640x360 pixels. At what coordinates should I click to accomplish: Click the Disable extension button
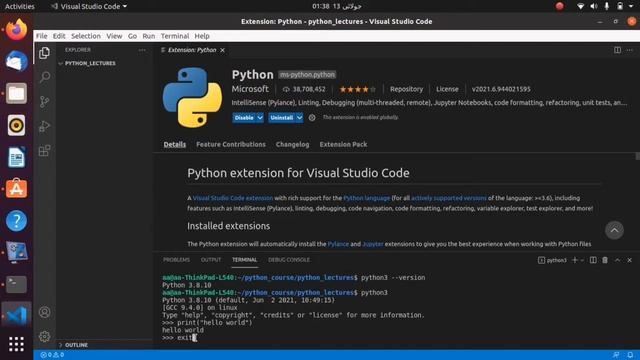point(244,118)
